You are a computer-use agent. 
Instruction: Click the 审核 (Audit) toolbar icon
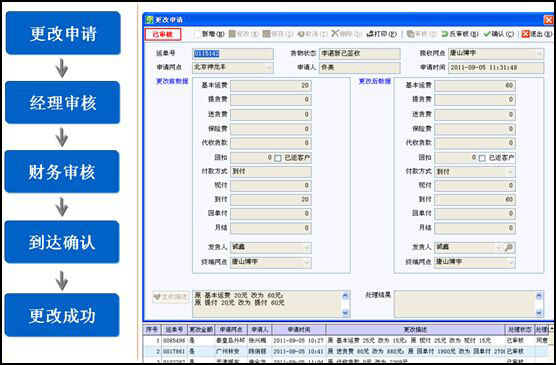tap(410, 34)
